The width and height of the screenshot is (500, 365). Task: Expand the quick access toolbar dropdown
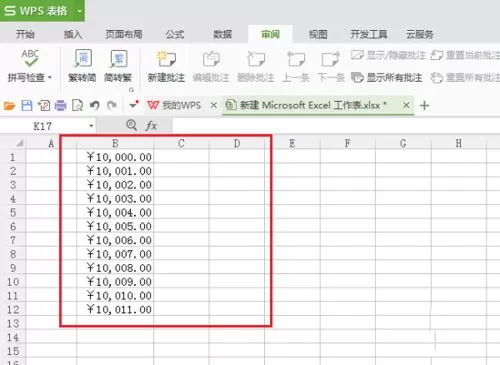coord(134,105)
